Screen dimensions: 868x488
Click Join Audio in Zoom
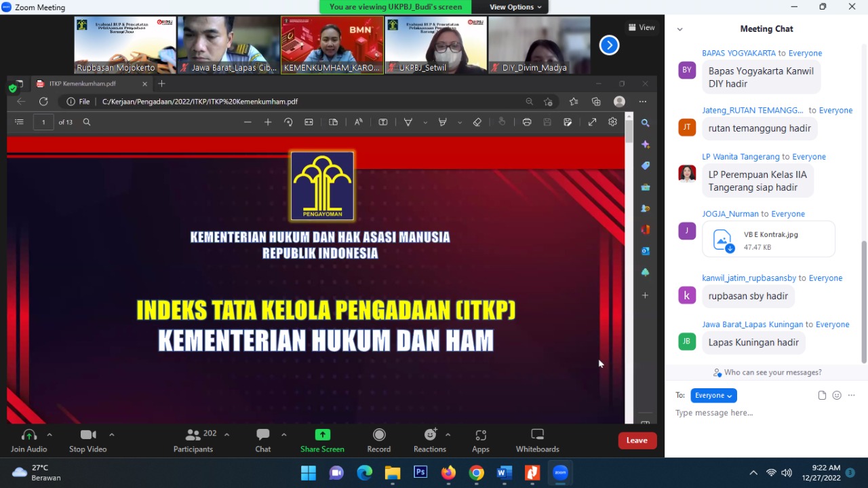coord(29,440)
